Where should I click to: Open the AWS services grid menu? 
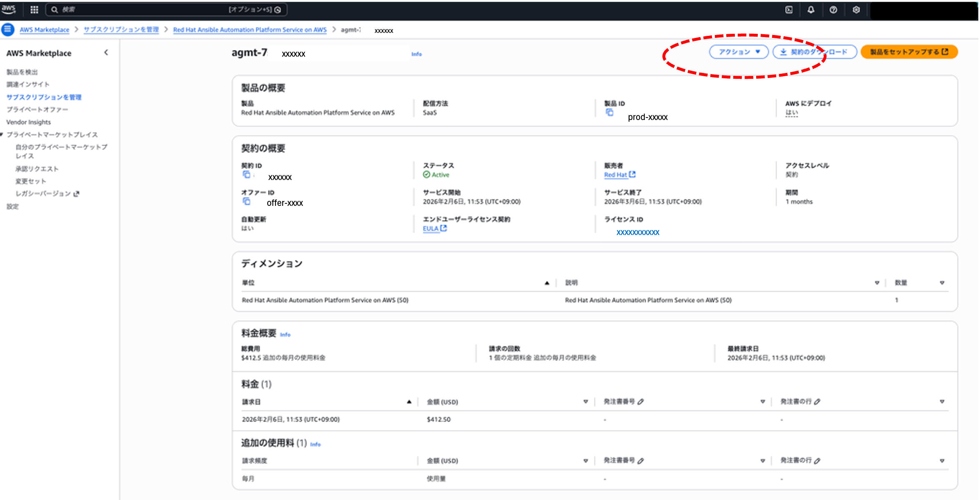pos(34,10)
